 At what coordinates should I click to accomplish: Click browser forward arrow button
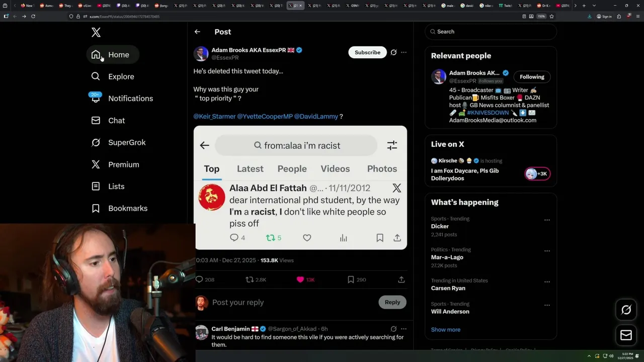click(24, 16)
